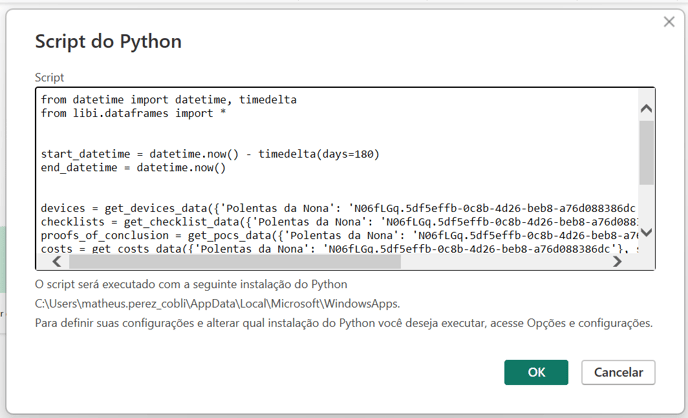The width and height of the screenshot is (688, 418).
Task: Dismiss the dialog using Cancelar
Action: (x=618, y=372)
